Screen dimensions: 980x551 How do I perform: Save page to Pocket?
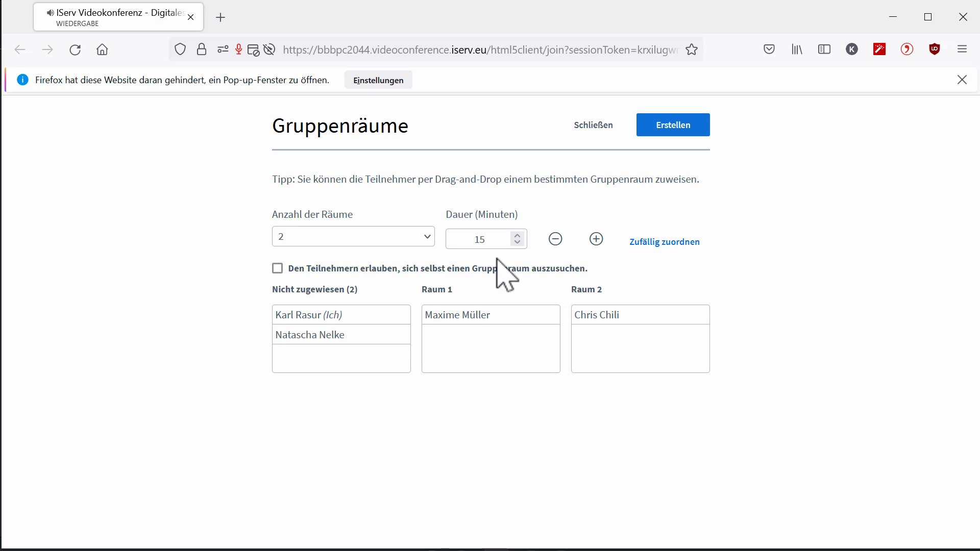(769, 49)
